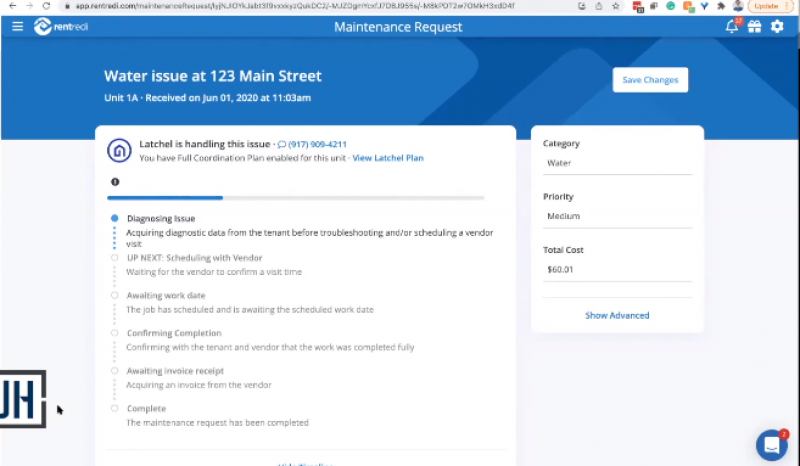Select the Diagnosing Issue step marker
Screen dimensions: 800x466
[115, 218]
